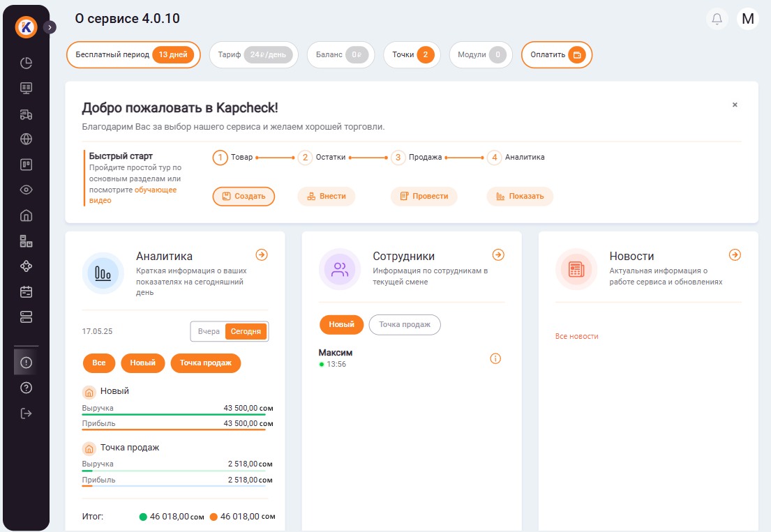Click the Тариф 24/день pill

(x=253, y=55)
